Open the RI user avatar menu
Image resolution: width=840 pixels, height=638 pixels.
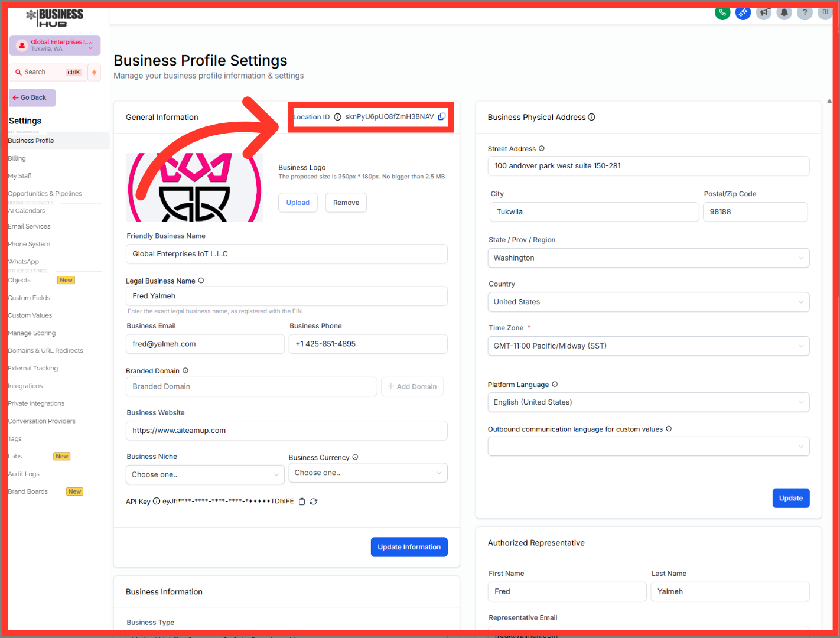click(825, 12)
